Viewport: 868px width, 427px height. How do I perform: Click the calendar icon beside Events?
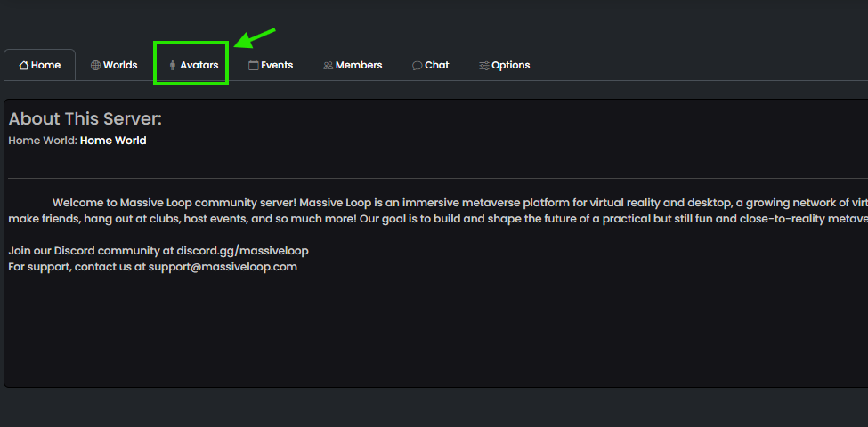pyautogui.click(x=254, y=66)
